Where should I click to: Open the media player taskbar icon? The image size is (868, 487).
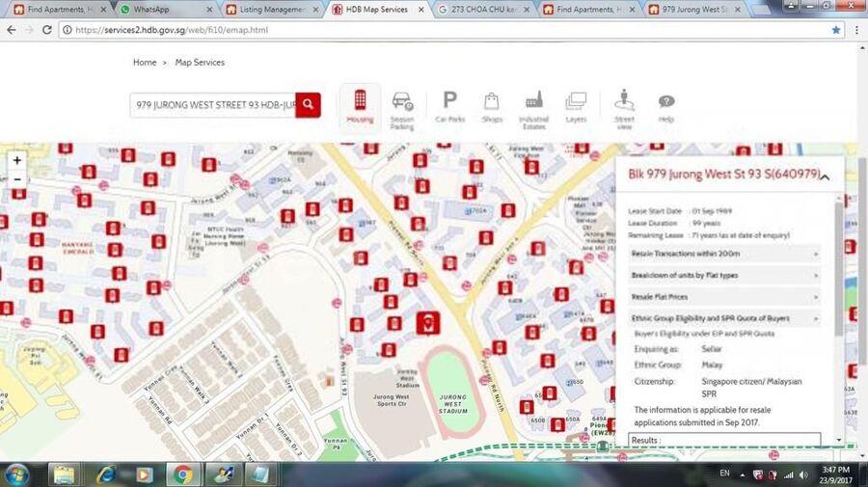click(x=145, y=475)
